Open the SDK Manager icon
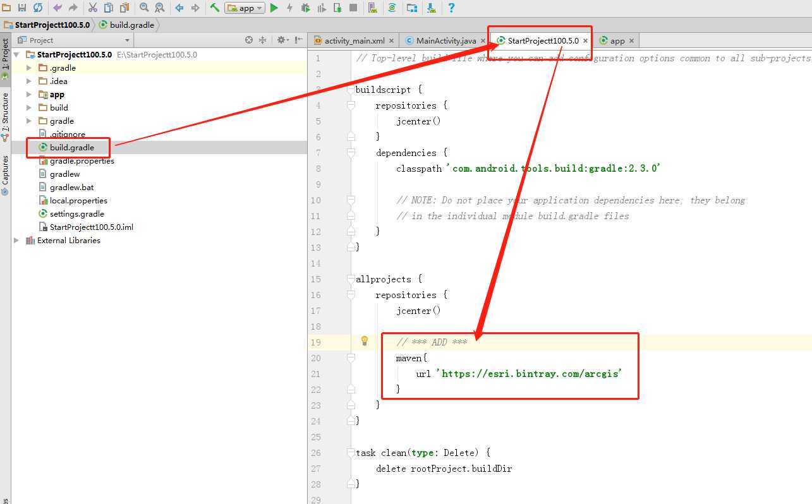Screen dimensions: 812x504 pos(432,8)
